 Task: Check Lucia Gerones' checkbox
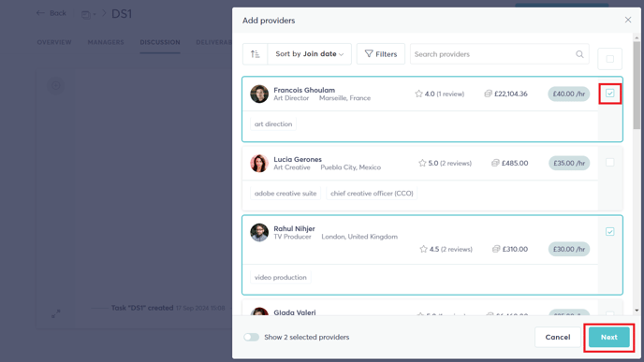(x=610, y=163)
